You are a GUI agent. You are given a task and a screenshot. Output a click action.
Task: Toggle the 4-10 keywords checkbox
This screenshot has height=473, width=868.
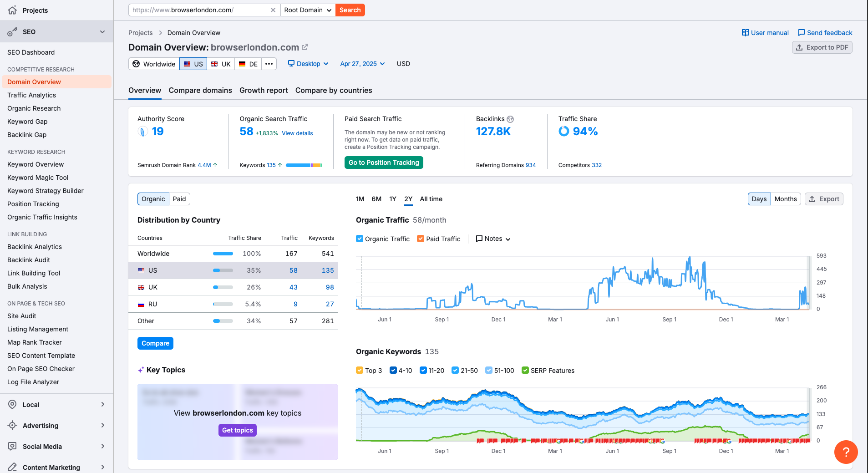393,370
